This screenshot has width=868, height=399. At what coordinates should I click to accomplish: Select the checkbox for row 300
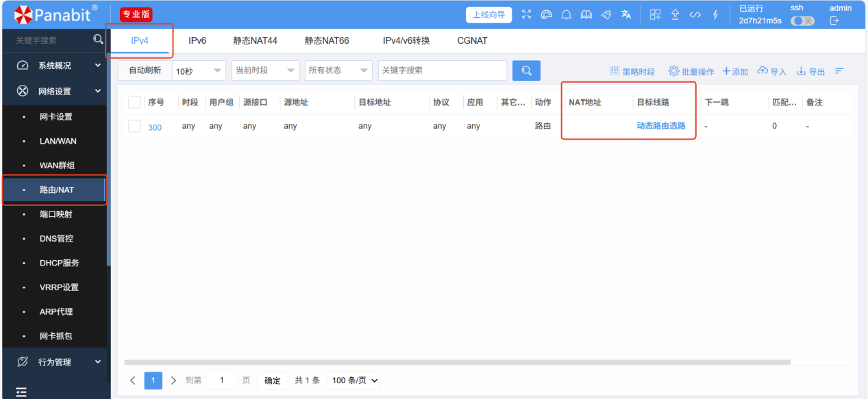[134, 126]
